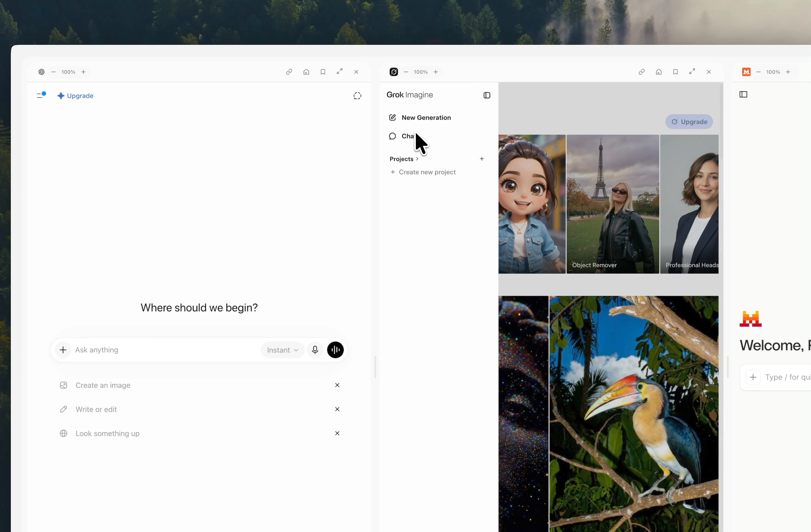
Task: Dismiss the Write or edit suggestion
Action: coord(337,409)
